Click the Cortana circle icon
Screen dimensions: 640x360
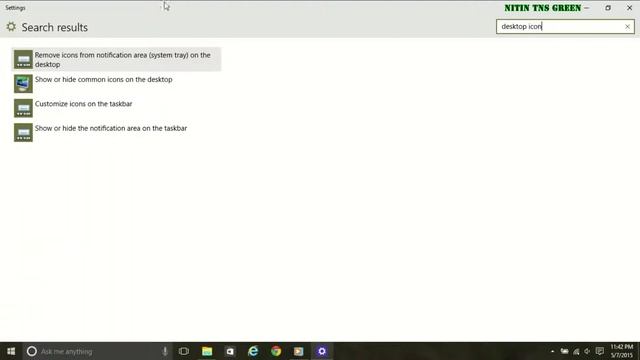tap(32, 351)
